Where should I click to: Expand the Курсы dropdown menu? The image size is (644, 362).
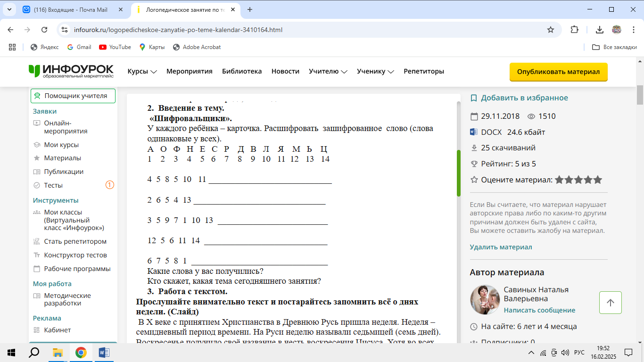(x=142, y=72)
